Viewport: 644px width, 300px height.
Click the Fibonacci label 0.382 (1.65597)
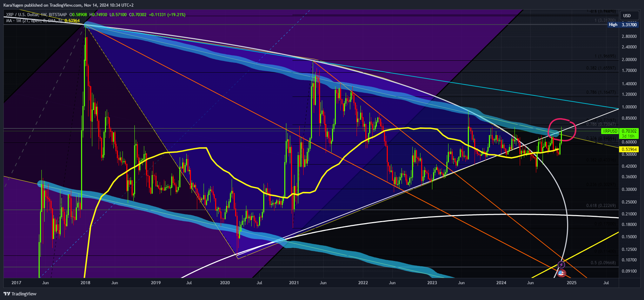[x=601, y=68]
